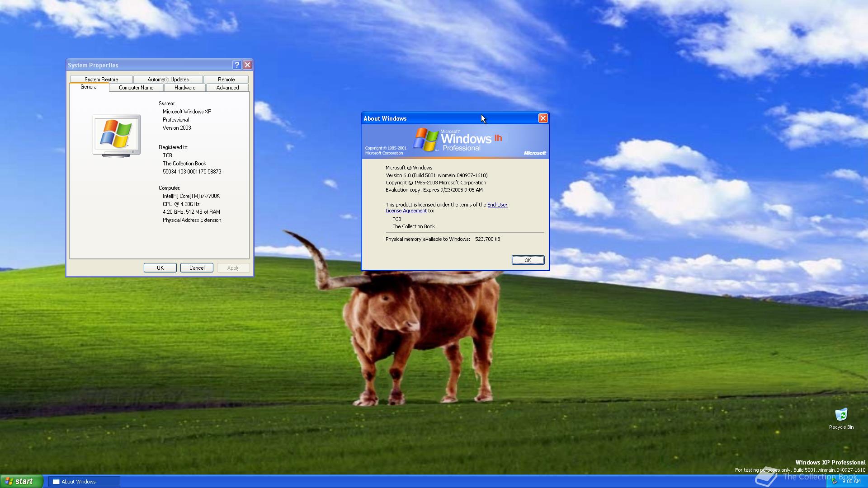The height and width of the screenshot is (488, 868).
Task: Open the Hardware tab
Action: click(x=185, y=88)
